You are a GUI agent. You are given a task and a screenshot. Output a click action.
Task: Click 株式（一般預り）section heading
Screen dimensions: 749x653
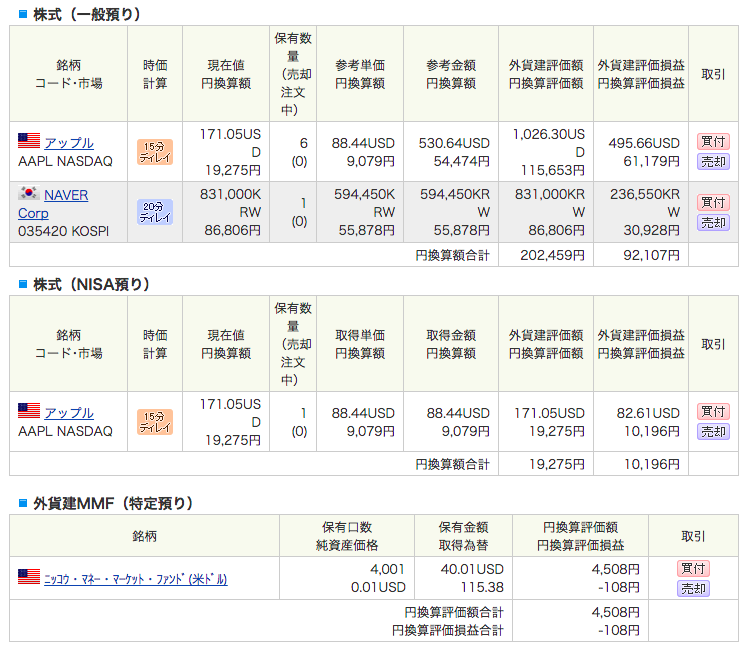[x=87, y=14]
